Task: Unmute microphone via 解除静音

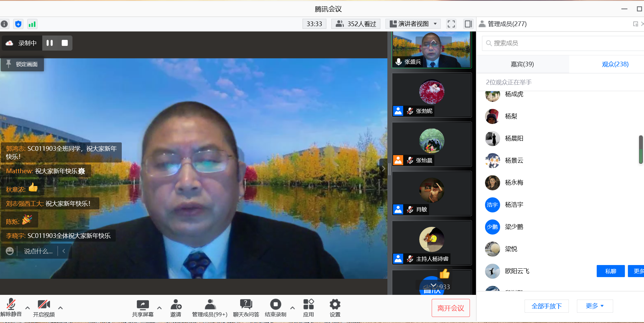Action: [x=11, y=305]
